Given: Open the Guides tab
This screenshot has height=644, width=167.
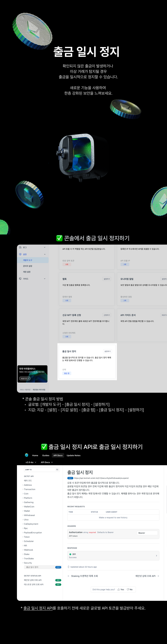Looking at the screenshot, I should pyautogui.click(x=46, y=455).
